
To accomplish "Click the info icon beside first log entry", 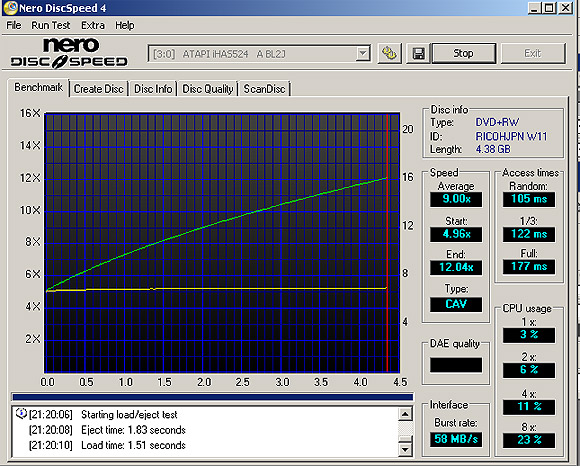I will click(21, 413).
